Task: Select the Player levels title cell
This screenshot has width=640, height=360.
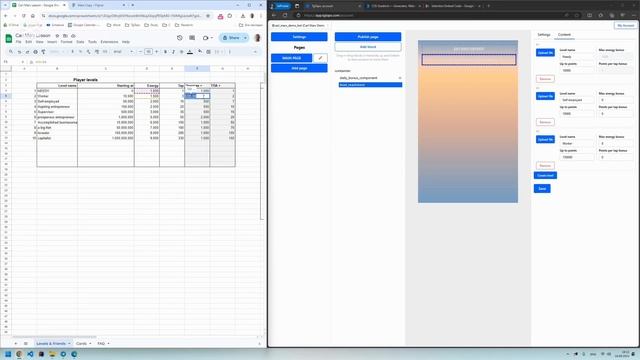Action: point(85,80)
